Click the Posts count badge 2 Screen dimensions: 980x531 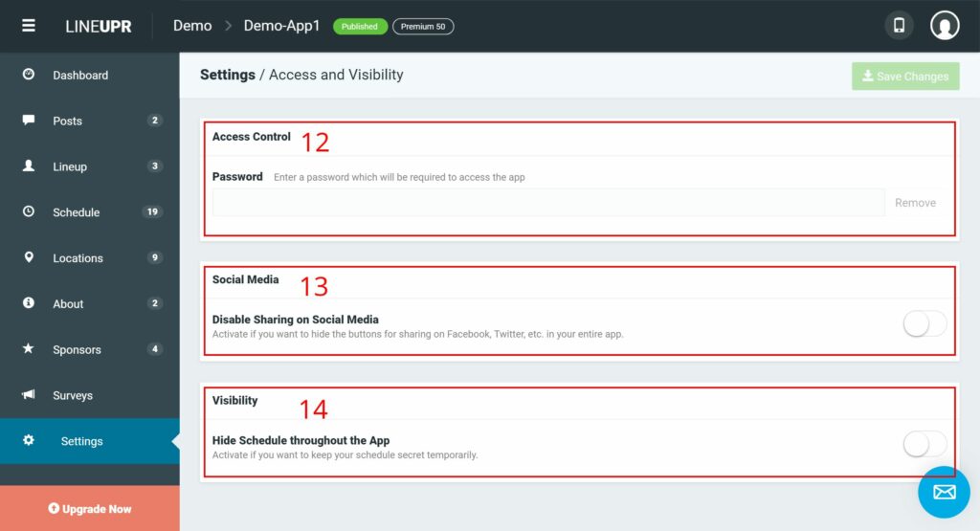tap(154, 120)
